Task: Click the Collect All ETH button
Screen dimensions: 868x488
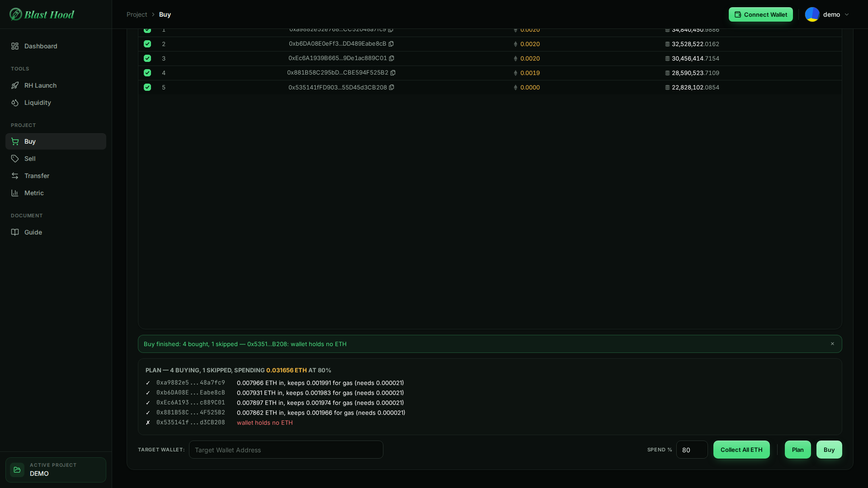Action: [741, 450]
